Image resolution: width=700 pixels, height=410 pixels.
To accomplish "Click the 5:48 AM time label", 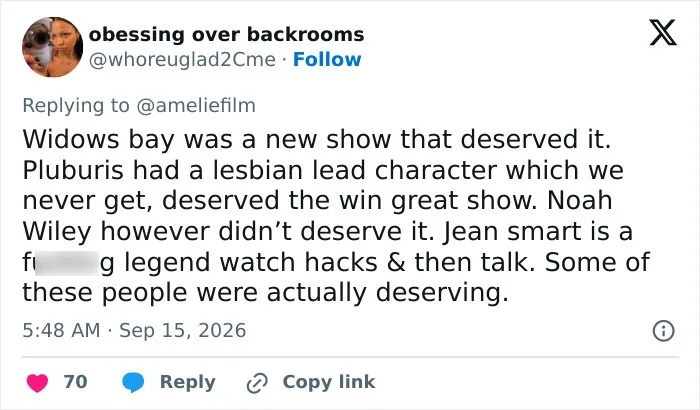I will click(x=61, y=331).
